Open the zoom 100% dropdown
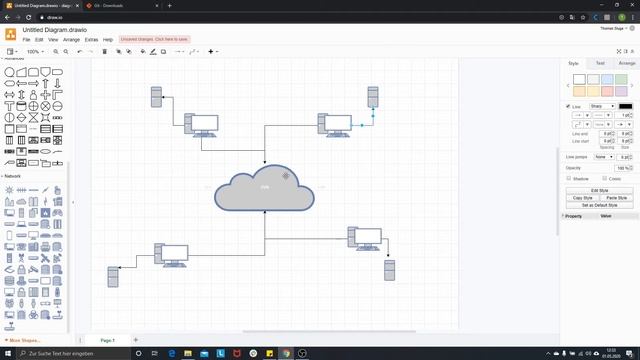The image size is (640, 360). click(x=35, y=52)
